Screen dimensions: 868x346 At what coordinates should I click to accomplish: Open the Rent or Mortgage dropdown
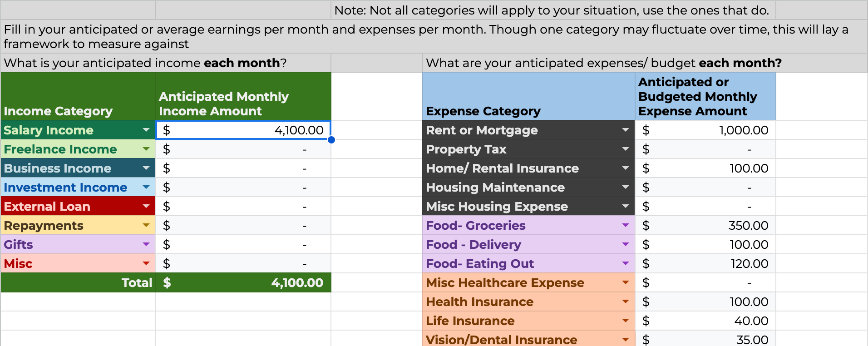tap(626, 130)
